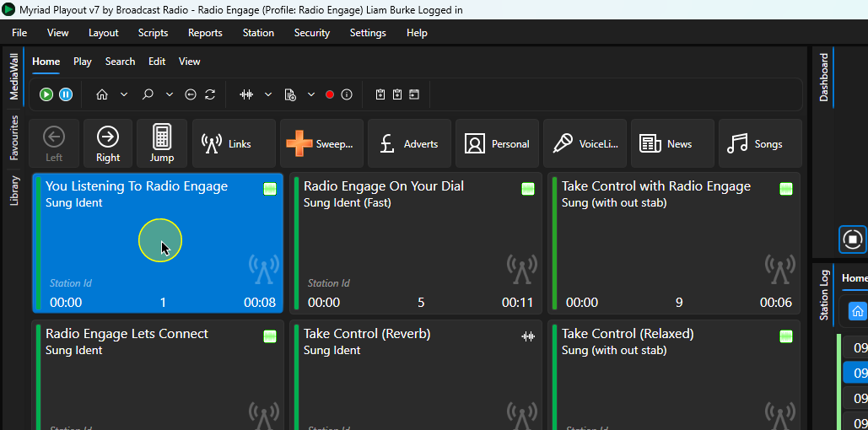Viewport: 868px width, 430px height.
Task: Click the stop icon in the Dashboard panel
Action: pos(853,239)
